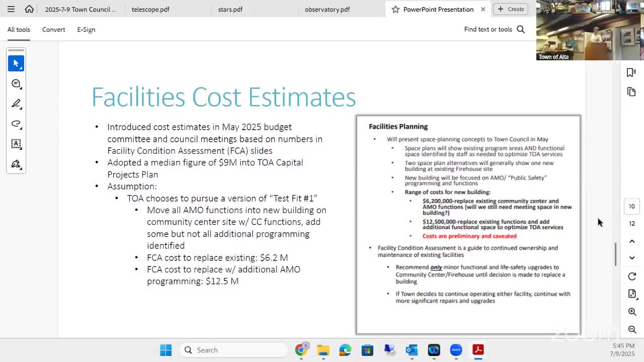
Task: Select the freehand draw loop tool
Action: pyautogui.click(x=16, y=124)
